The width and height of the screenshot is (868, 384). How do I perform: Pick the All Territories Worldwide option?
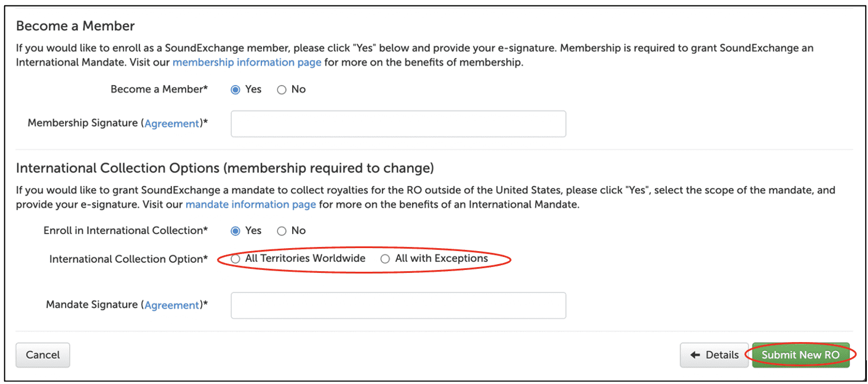pos(236,259)
